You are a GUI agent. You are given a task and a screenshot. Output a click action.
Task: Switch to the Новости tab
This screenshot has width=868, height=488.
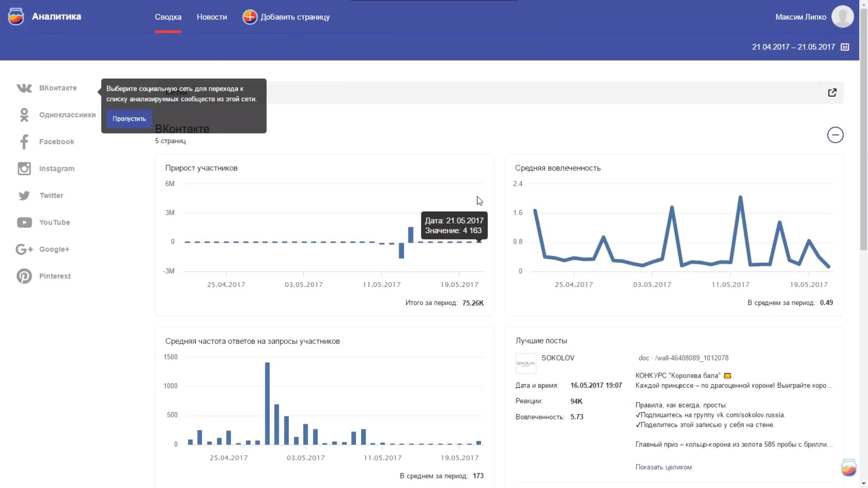(x=211, y=17)
